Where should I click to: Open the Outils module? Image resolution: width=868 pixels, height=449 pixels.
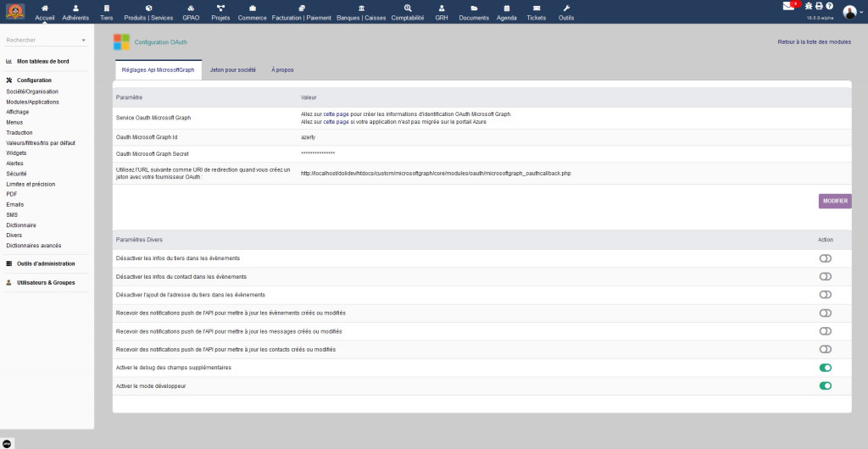565,12
